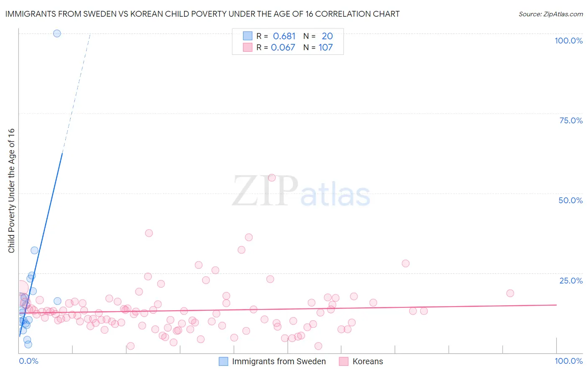
Task: Select the Koreans legend label
Action: pyautogui.click(x=368, y=361)
